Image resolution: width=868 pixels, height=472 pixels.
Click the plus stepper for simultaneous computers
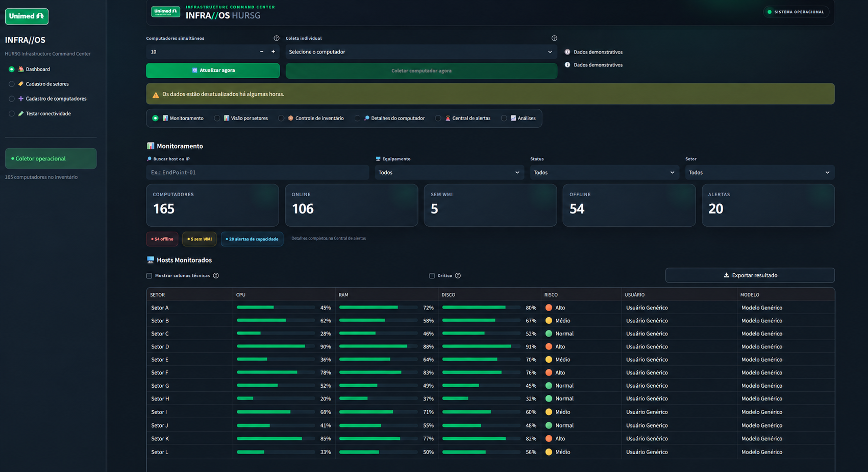(x=273, y=52)
